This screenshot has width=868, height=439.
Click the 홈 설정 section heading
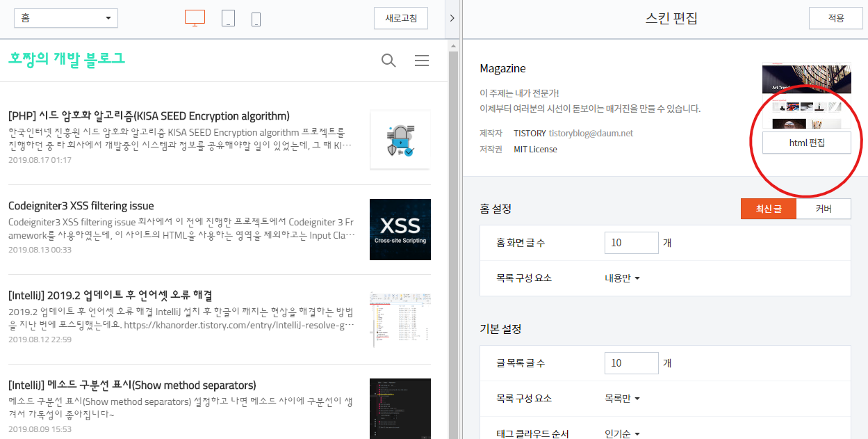pos(496,209)
